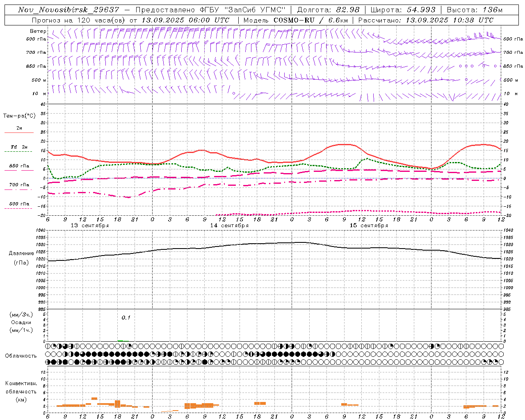Click the 'Осадки' precipitation label
Image resolution: width=525 pixels, height=420 pixels.
[21, 322]
